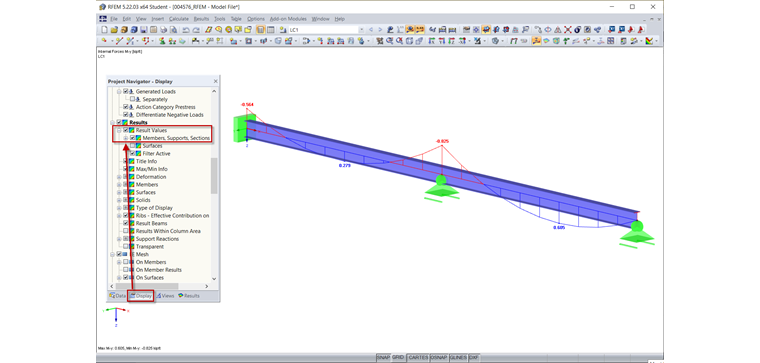Toggle the OSNAP status bar button
Image resolution: width=760 pixels, height=363 pixels.
coord(439,357)
